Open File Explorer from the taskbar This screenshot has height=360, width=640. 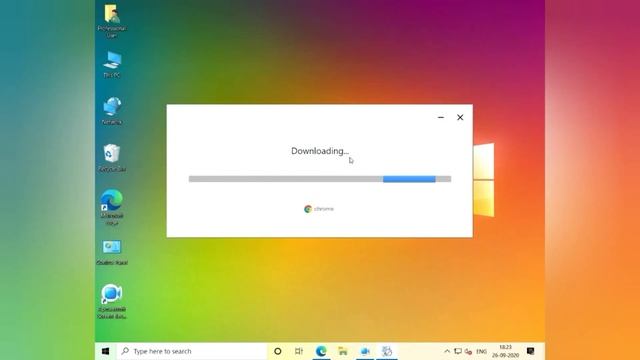point(343,351)
